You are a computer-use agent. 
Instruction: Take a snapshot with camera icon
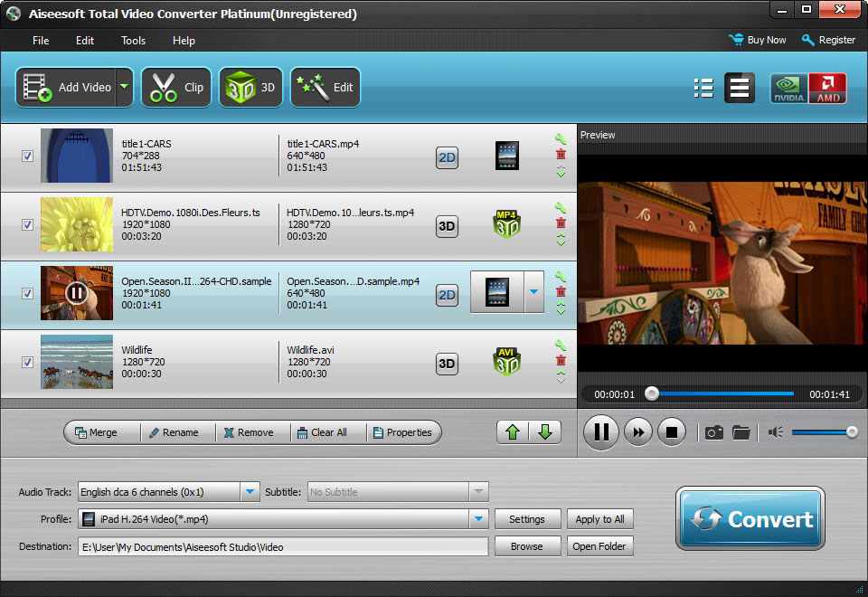pos(714,432)
